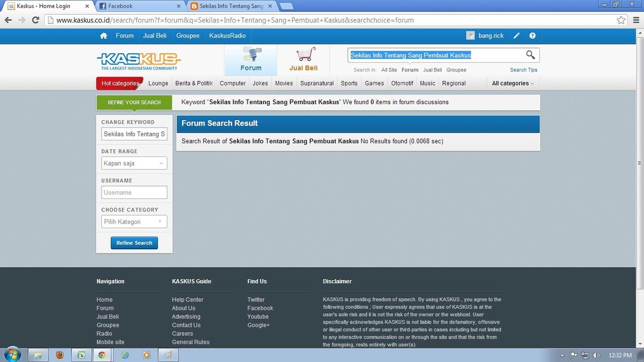Open Twitter footer link
This screenshot has width=644, height=362.
pyautogui.click(x=256, y=300)
